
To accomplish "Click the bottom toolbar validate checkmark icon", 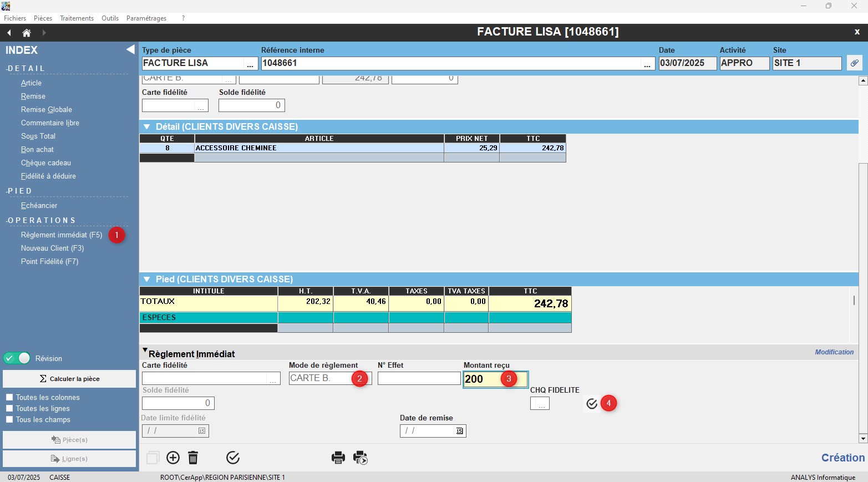I will [x=233, y=458].
